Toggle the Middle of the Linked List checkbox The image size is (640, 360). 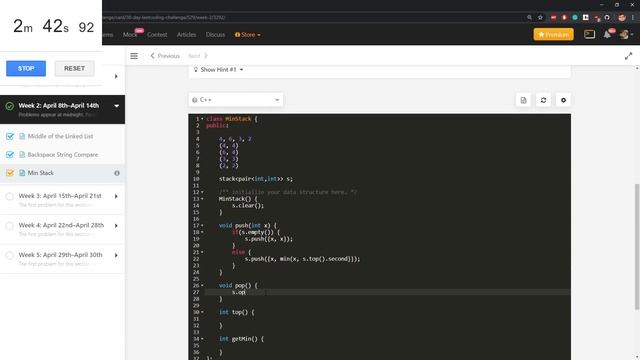(x=10, y=136)
